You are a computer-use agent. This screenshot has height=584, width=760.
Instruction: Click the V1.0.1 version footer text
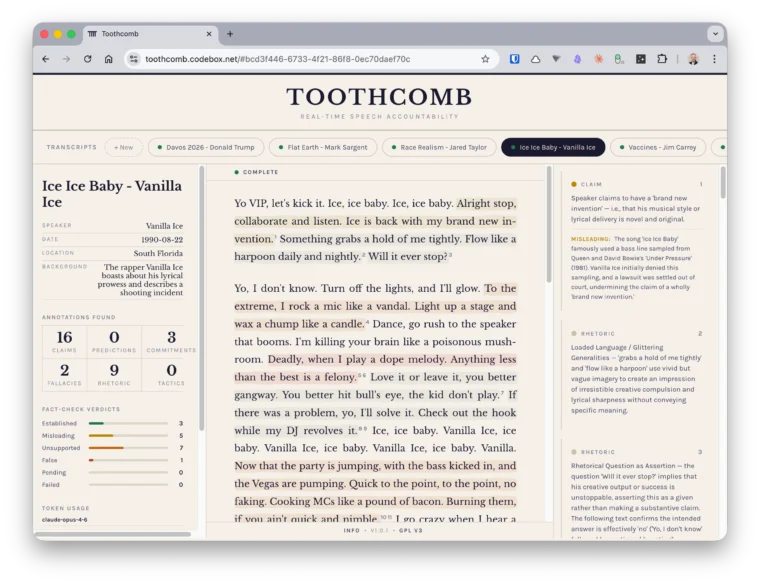[380, 531]
